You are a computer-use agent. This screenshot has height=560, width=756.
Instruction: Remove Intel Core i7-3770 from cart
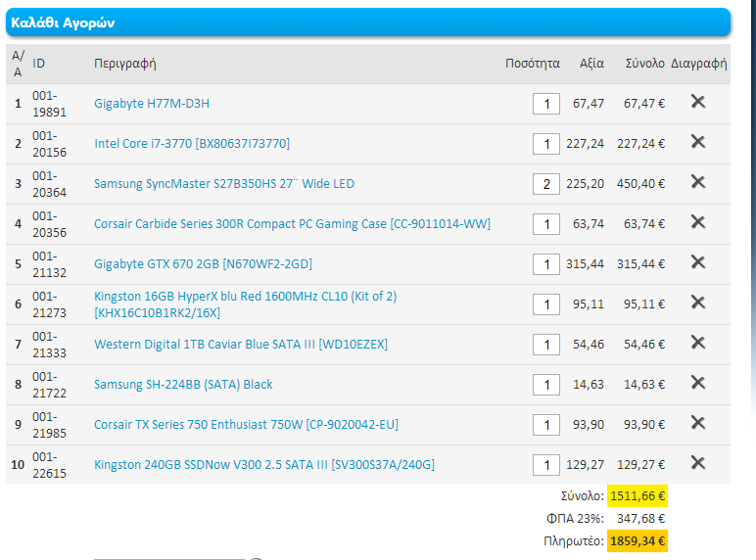[698, 142]
